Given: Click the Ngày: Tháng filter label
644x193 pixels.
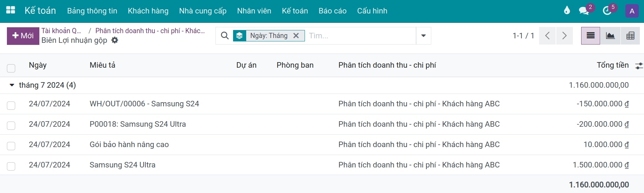Looking at the screenshot, I should [x=269, y=36].
